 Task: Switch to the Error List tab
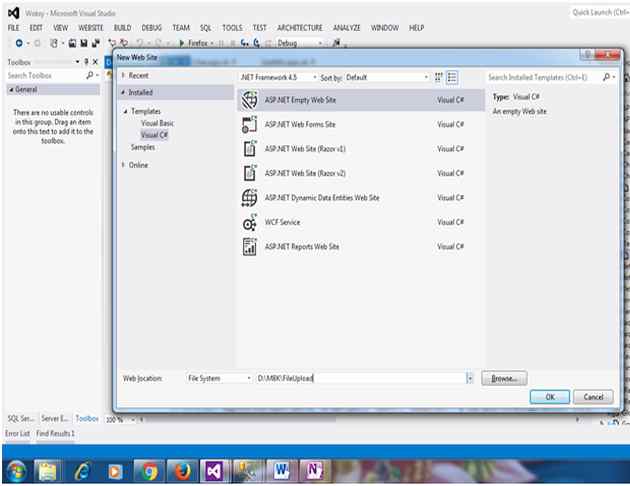(17, 433)
